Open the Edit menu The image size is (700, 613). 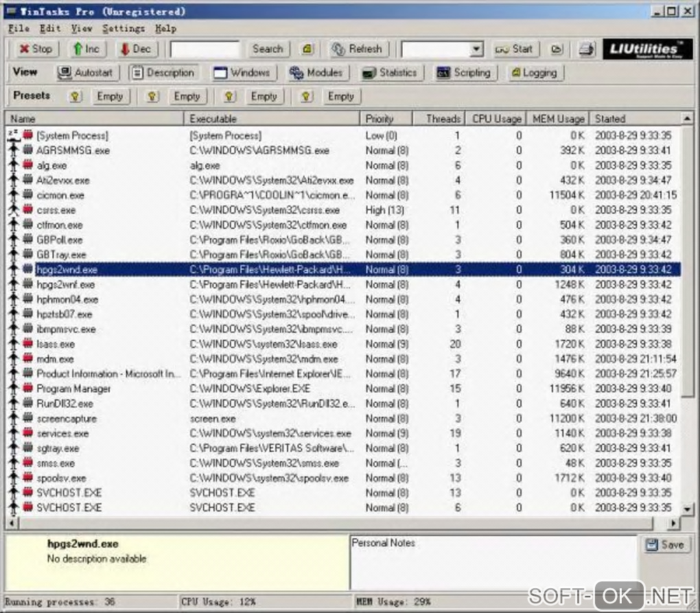click(50, 29)
